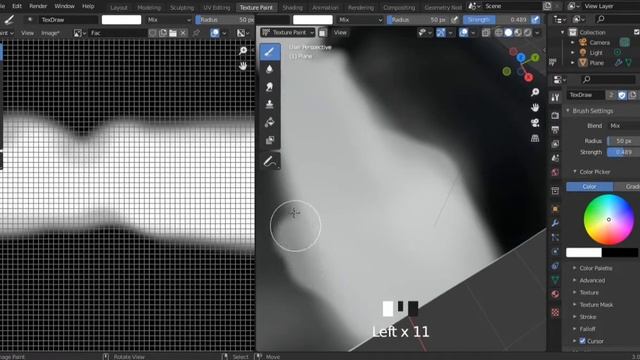Select the Clone stamp tool
This screenshot has height=360, width=640.
(269, 104)
